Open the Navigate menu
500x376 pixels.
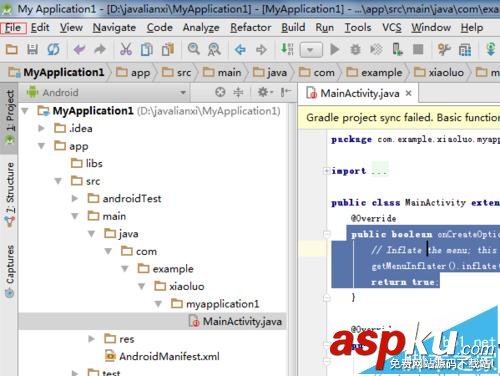114,27
